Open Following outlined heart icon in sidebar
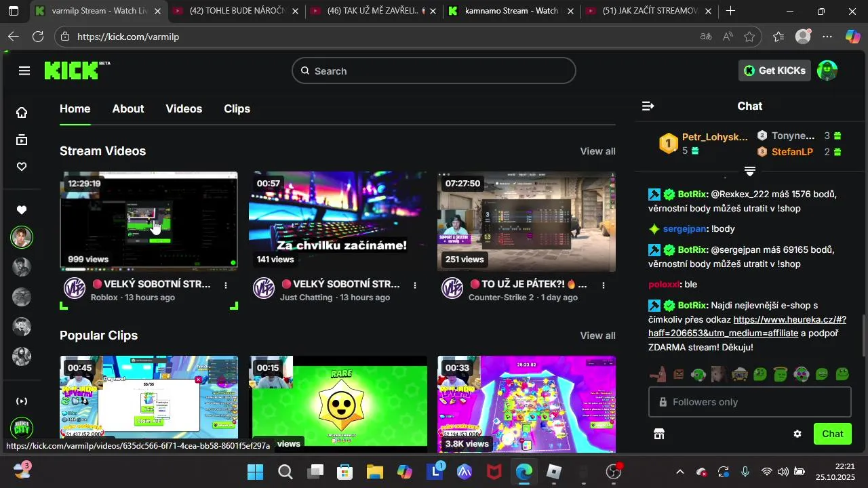This screenshot has width=868, height=488. 22,167
